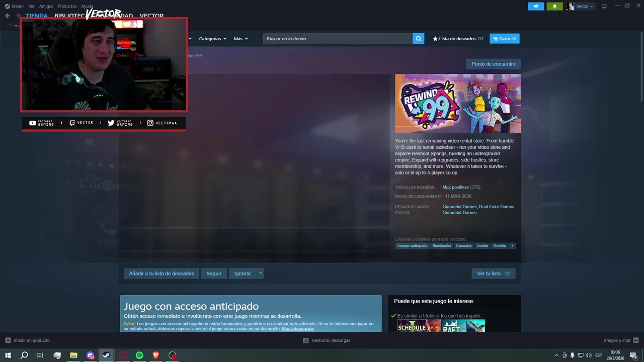Viewport: 644px width, 362px height.
Task: Open developer Gunmetal Games, Real Fake Games link
Action: 478,207
